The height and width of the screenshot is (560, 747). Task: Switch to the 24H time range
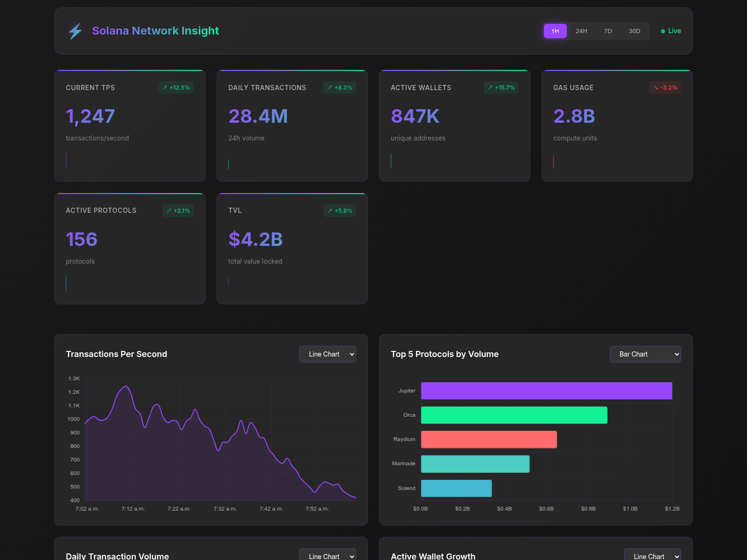click(x=581, y=31)
